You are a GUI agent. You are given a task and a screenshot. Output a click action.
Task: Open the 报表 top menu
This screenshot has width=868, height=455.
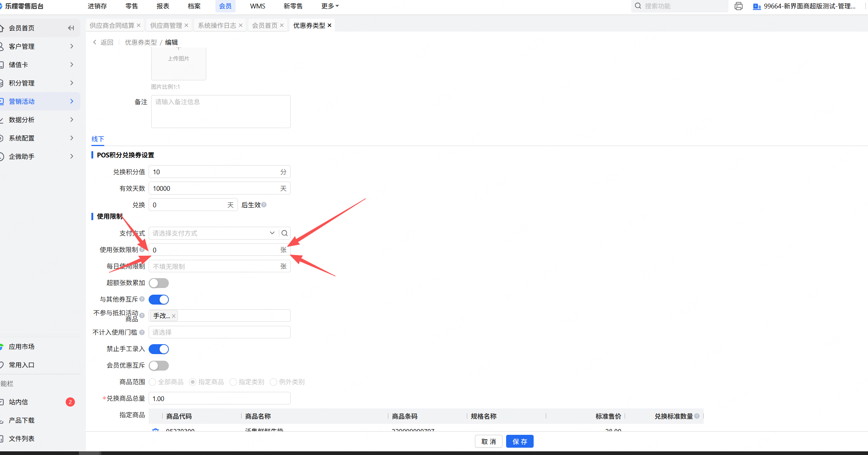pos(163,6)
